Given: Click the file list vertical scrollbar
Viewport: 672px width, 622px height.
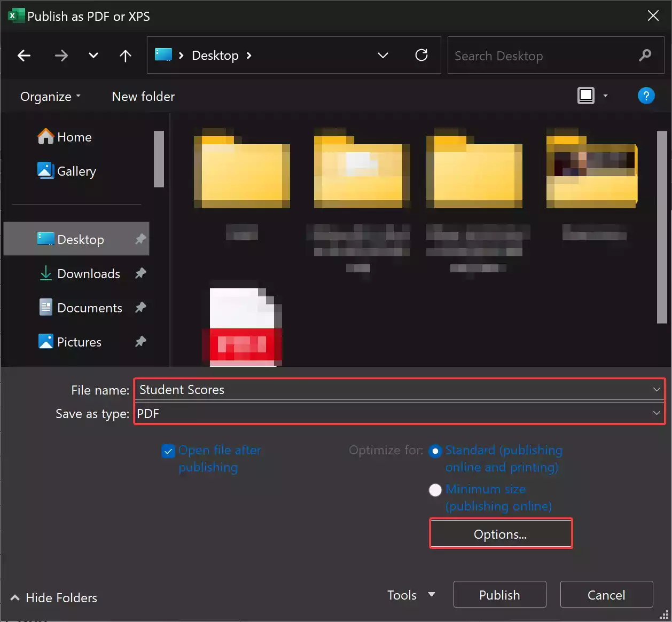Looking at the screenshot, I should (x=662, y=227).
